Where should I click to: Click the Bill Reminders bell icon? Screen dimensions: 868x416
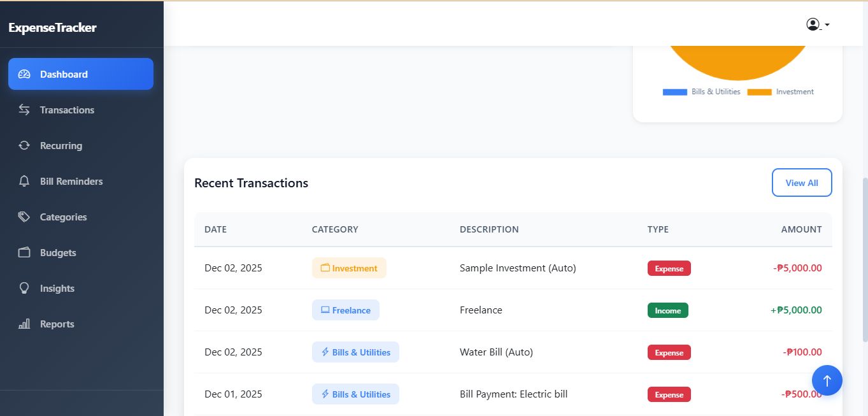(x=24, y=181)
